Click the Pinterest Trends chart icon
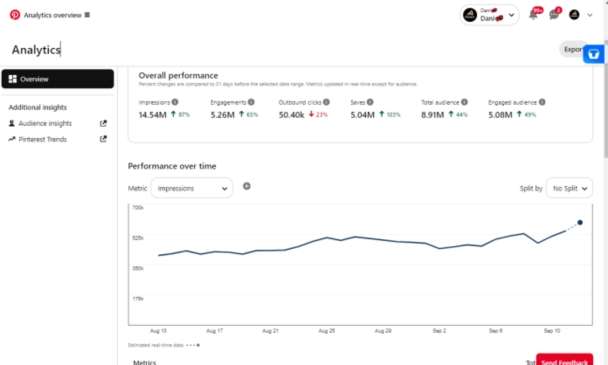Image resolution: width=608 pixels, height=365 pixels. (x=12, y=139)
